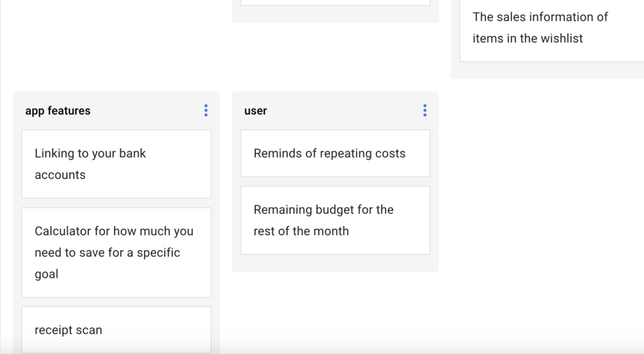Screen dimensions: 644x354
Task: Click blank canvas right of the user column
Action: pos(541,189)
